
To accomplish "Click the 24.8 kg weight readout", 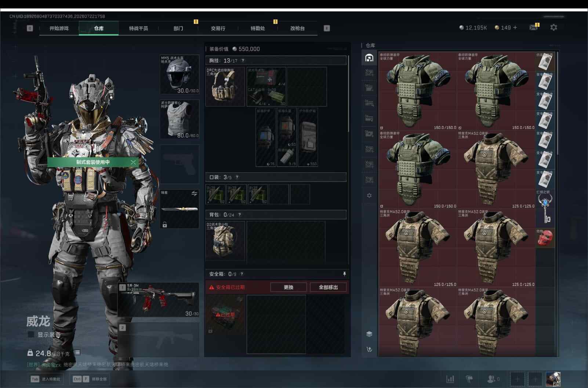I will click(x=48, y=353).
